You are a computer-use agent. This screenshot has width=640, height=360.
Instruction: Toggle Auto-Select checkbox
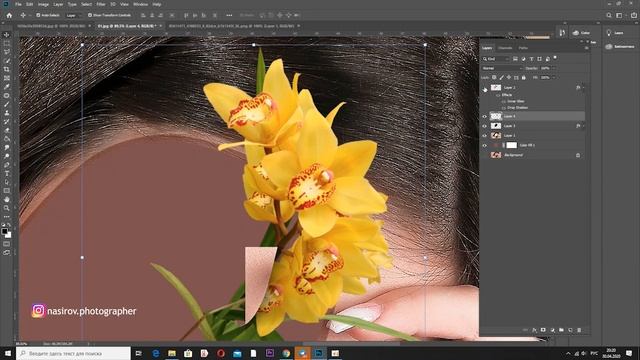[x=38, y=15]
